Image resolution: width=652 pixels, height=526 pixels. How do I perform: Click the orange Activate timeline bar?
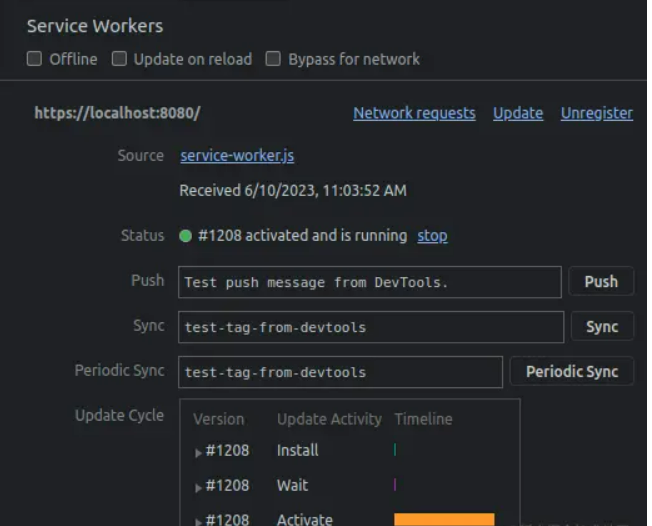444,519
